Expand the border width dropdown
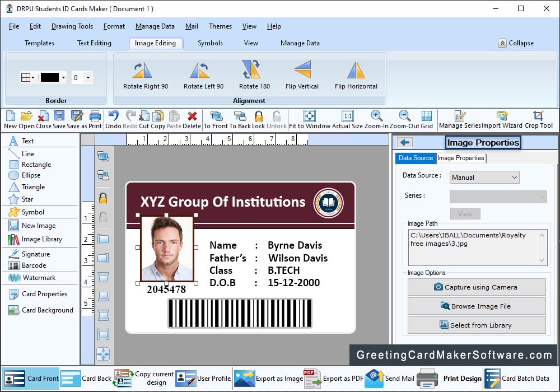Image resolution: width=560 pixels, height=392 pixels. tap(88, 78)
